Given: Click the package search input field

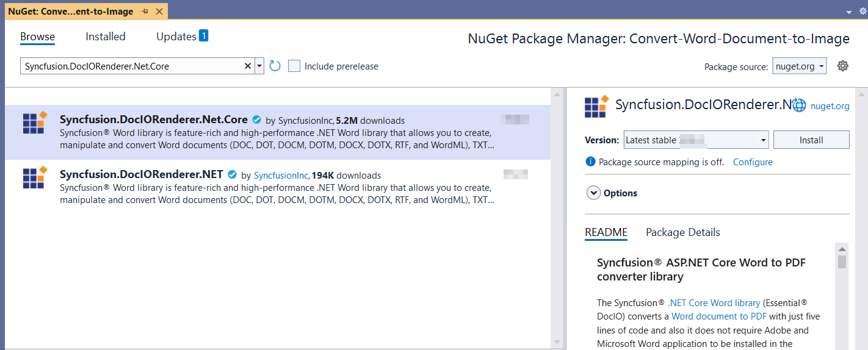Looking at the screenshot, I should (x=131, y=66).
